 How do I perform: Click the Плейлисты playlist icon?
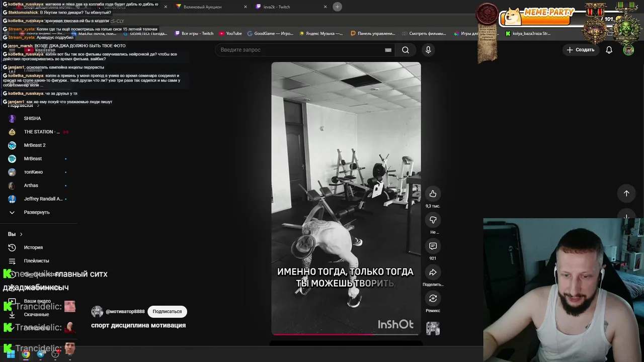pos(12,261)
